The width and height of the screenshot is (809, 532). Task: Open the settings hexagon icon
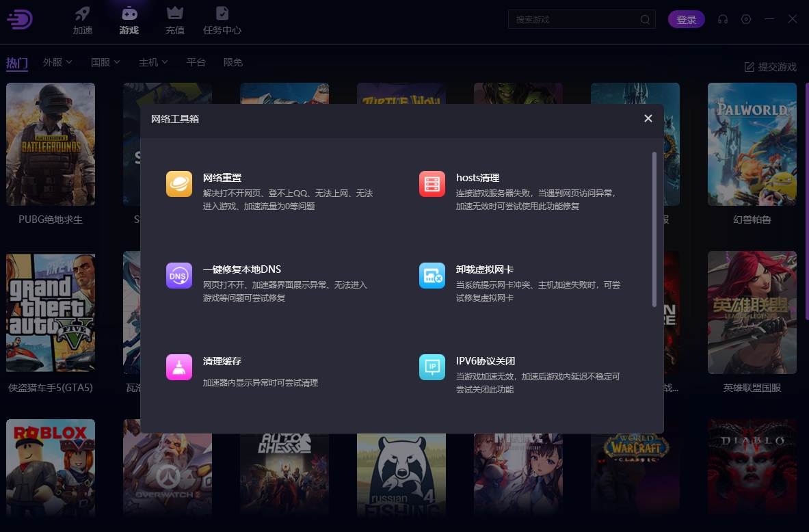click(746, 20)
